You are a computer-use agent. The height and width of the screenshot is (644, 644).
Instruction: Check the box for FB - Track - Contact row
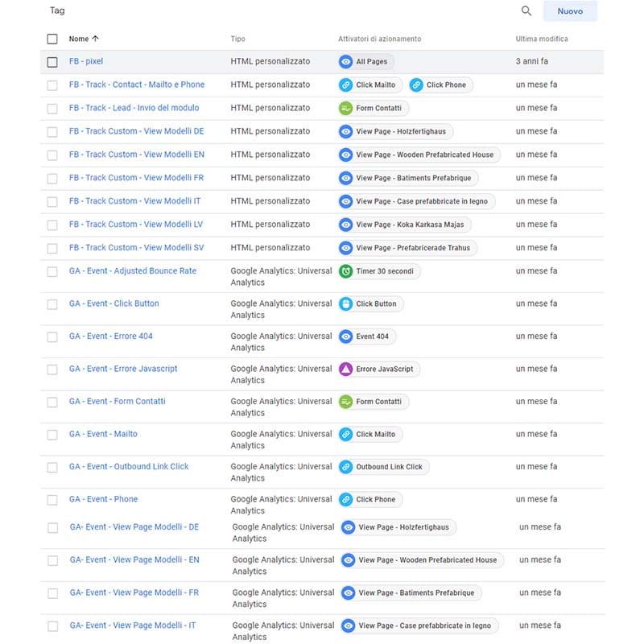52,85
